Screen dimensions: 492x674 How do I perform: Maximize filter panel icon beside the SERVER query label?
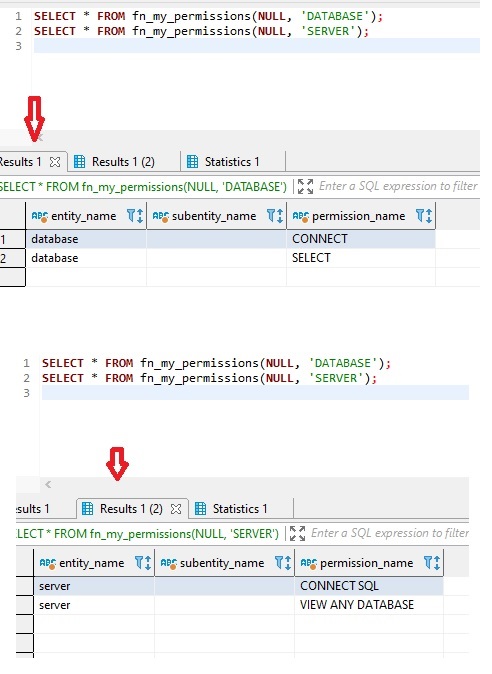click(x=297, y=533)
